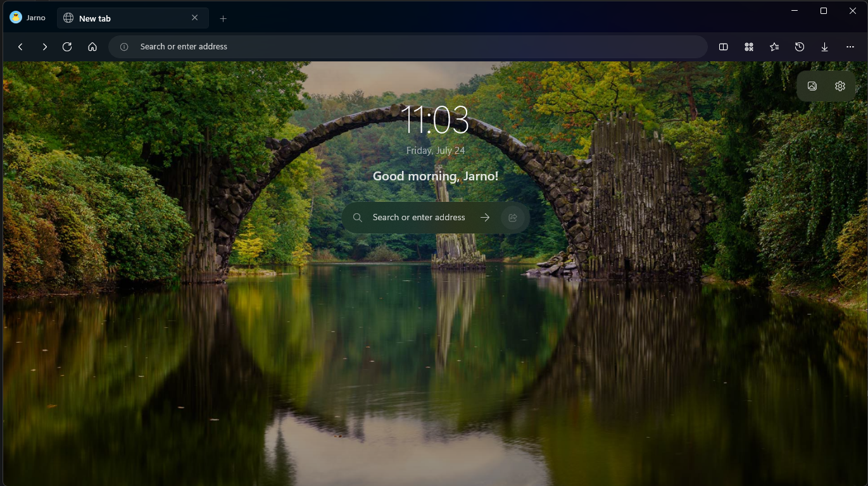Click the center search box field

[436, 218]
